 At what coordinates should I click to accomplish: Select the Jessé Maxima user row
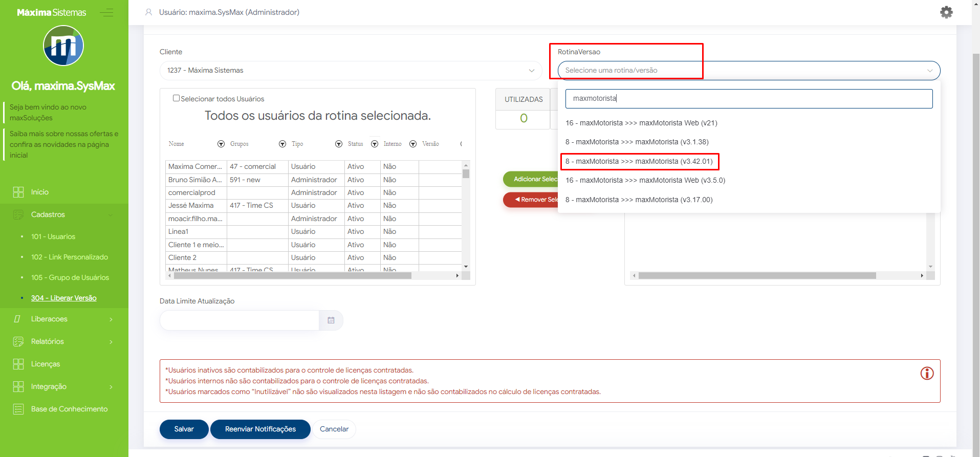point(314,206)
